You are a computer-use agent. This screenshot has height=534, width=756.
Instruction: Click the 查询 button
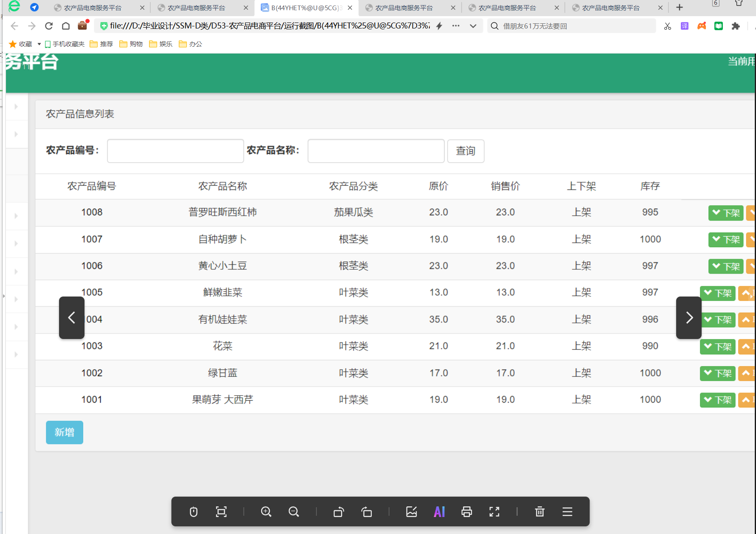click(x=465, y=151)
